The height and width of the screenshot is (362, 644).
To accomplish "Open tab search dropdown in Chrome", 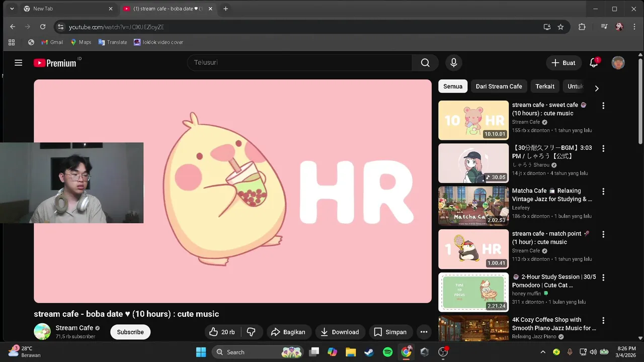I will (12, 9).
